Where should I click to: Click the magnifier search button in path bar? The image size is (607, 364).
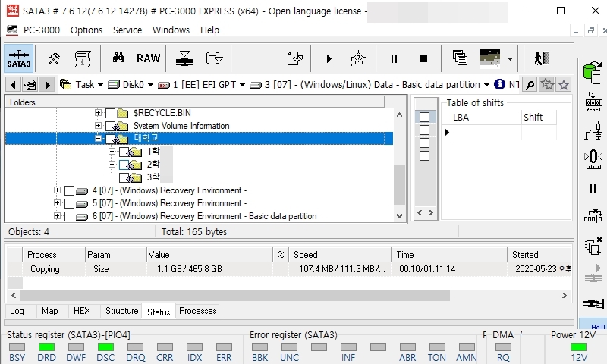(530, 85)
